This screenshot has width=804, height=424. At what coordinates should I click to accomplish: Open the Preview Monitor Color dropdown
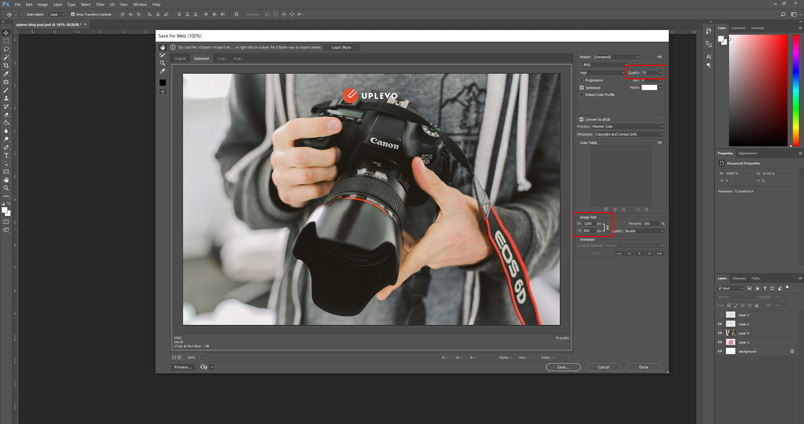coord(628,127)
